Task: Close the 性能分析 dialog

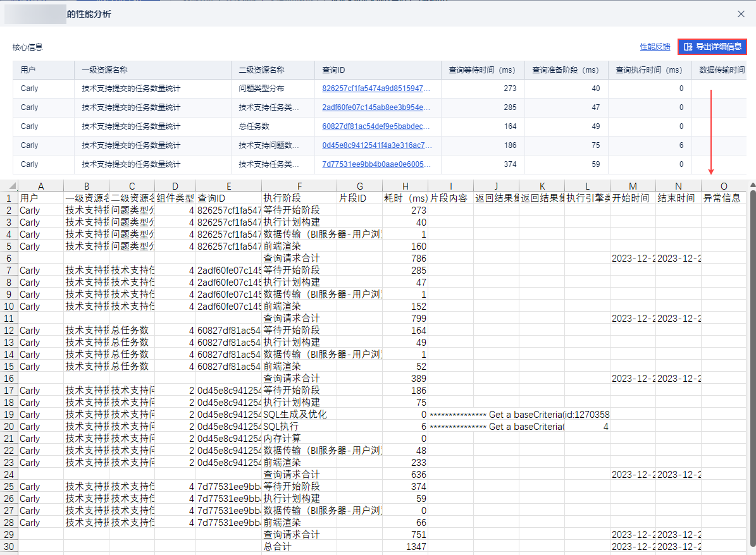Action: pyautogui.click(x=741, y=14)
